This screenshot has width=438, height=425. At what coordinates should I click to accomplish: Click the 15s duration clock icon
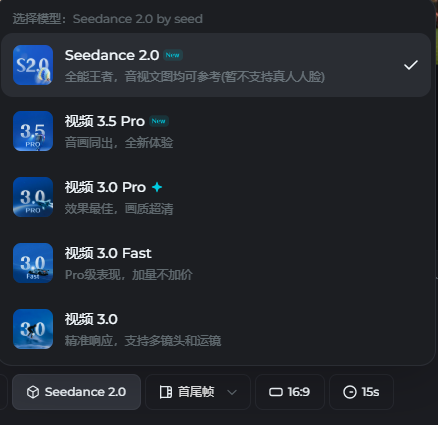point(350,392)
